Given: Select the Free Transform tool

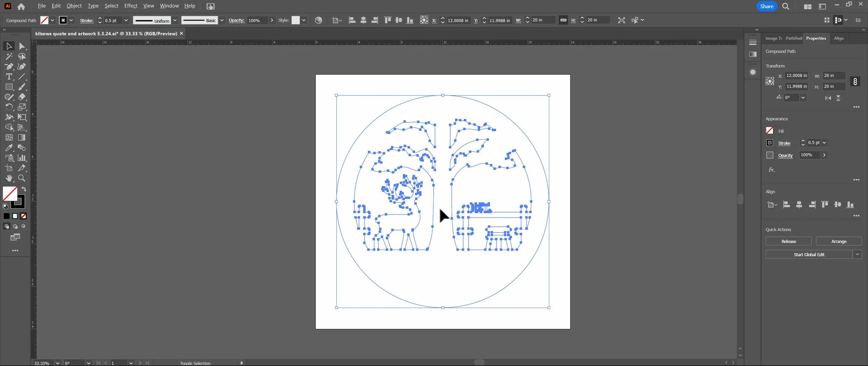Looking at the screenshot, I should [x=22, y=117].
